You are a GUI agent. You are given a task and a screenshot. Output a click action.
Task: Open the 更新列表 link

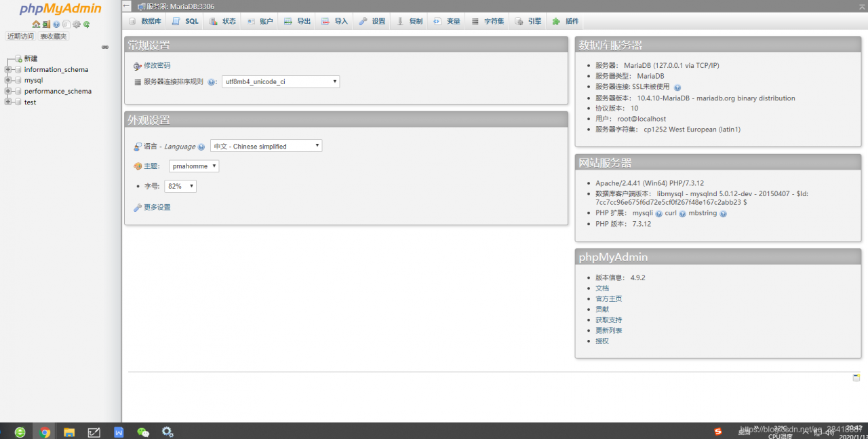coord(609,330)
